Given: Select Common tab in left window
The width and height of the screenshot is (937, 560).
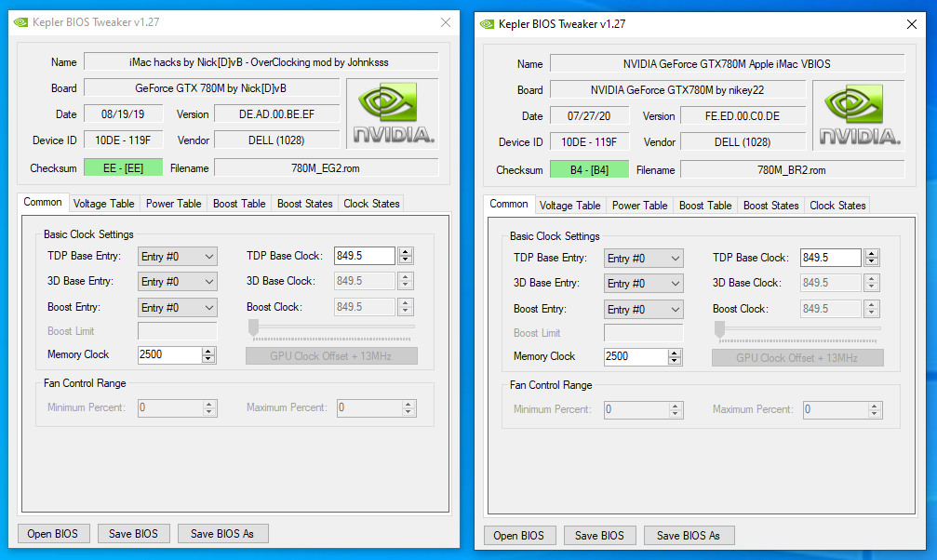Looking at the screenshot, I should (43, 202).
